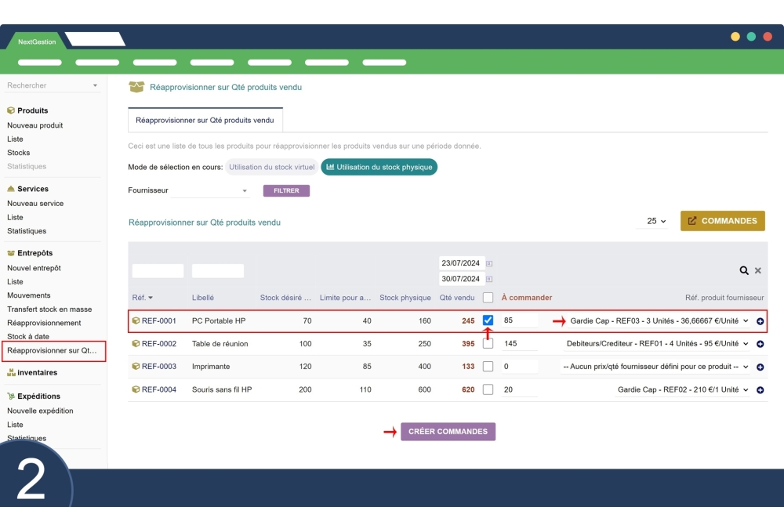The height and width of the screenshot is (532, 784).
Task: Open Réapprovisionner sur Qté sidebar menu item
Action: point(52,350)
